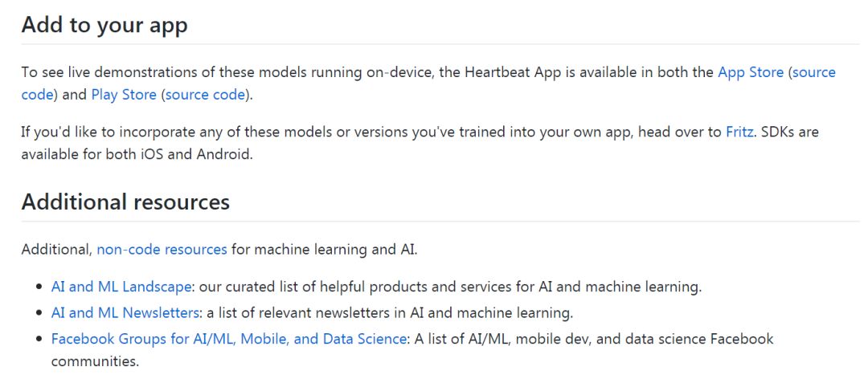Click the bullet before AI and ML Newsletters
Image resolution: width=868 pixels, height=383 pixels.
coord(39,313)
